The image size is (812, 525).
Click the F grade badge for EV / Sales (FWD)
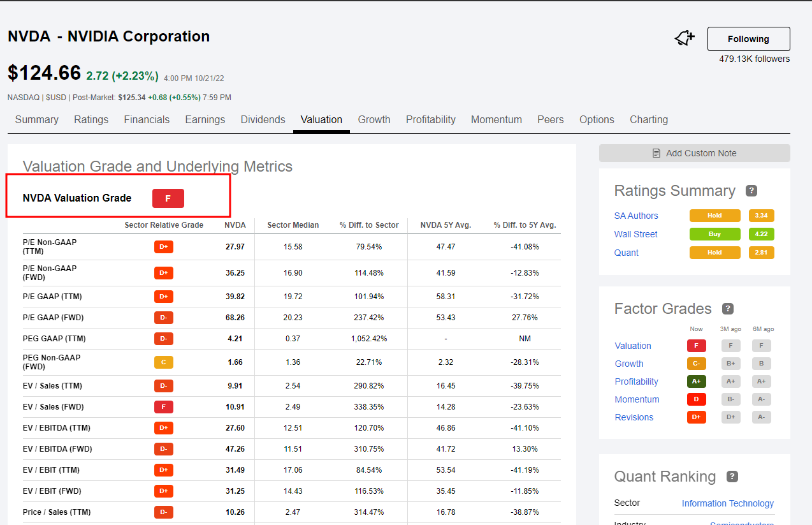pos(164,407)
